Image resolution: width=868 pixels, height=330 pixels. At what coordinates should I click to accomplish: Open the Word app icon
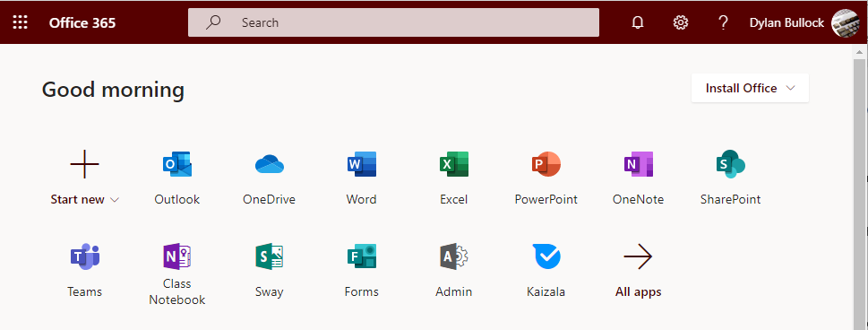point(362,165)
